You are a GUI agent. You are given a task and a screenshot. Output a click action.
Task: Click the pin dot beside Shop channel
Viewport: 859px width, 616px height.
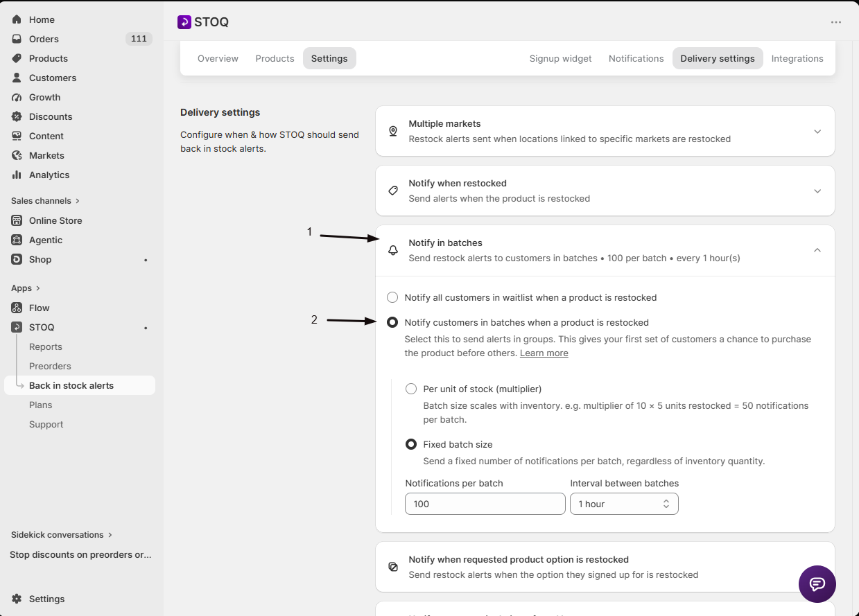coord(146,260)
